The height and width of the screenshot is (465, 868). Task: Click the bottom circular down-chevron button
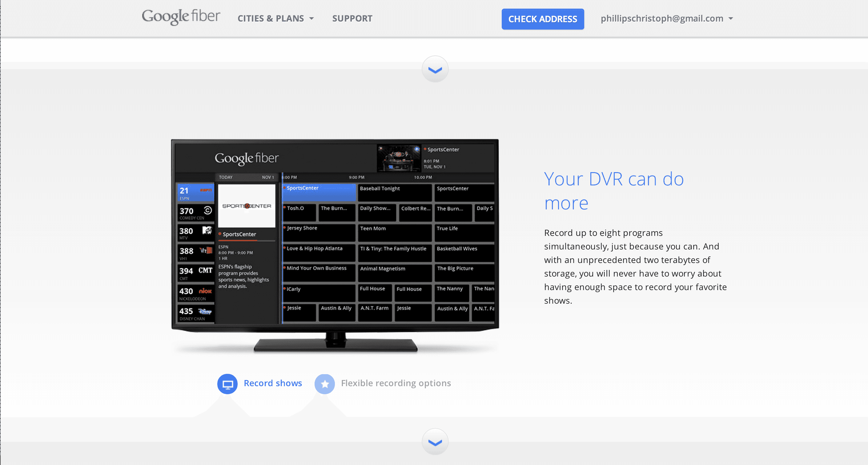click(435, 442)
